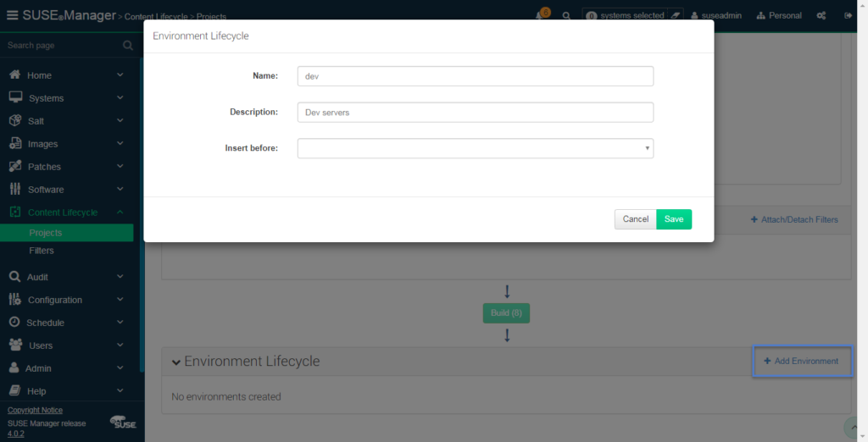
Task: Expand the Audit menu chevron
Action: (x=120, y=276)
